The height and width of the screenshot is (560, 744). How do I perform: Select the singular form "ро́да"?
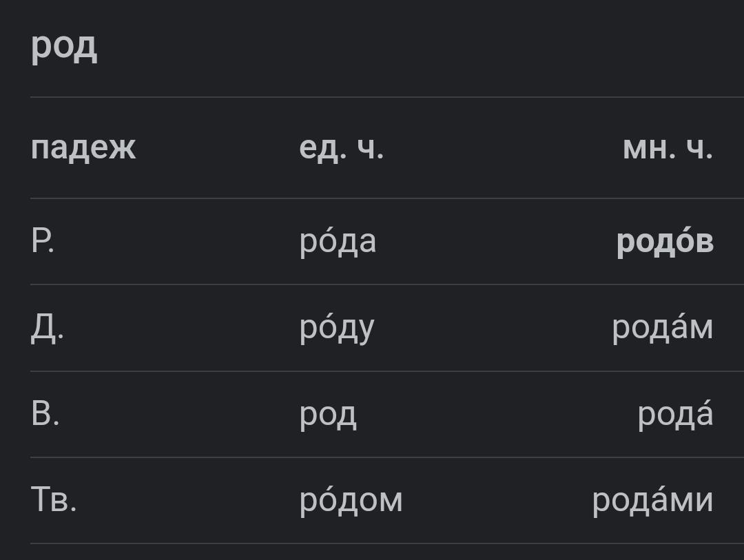point(338,242)
